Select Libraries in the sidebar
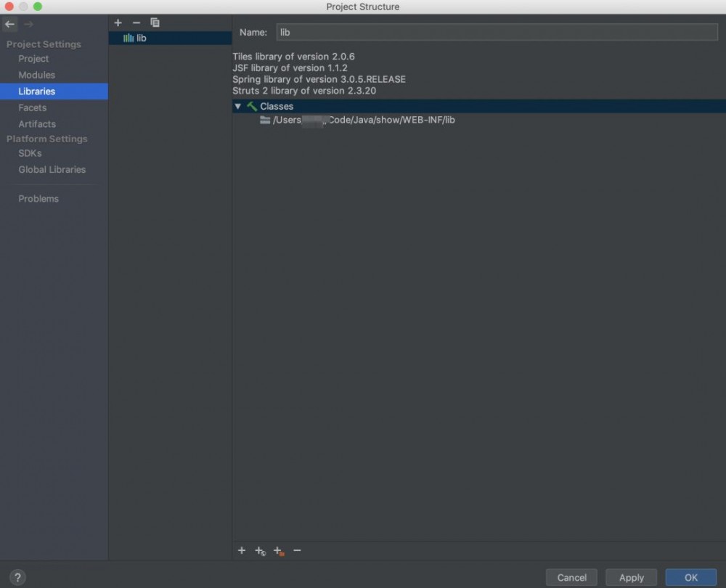Screen dimensions: 726x588 [x=54, y=91]
